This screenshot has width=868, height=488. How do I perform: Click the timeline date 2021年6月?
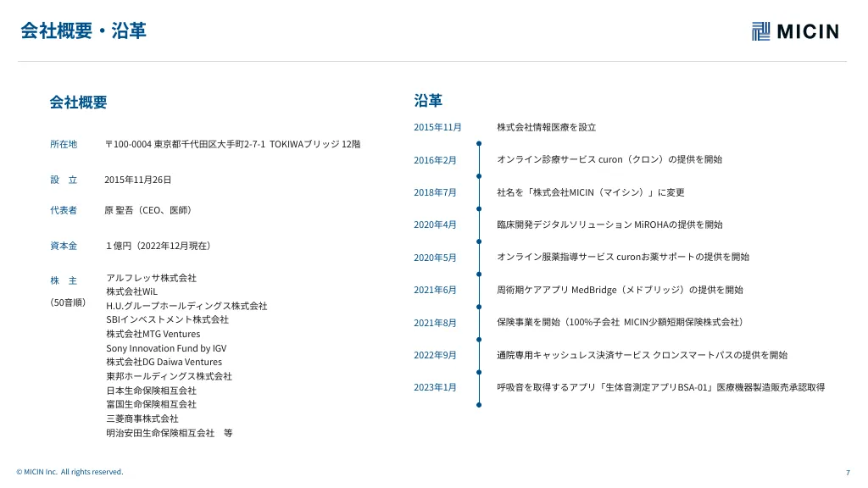(x=435, y=290)
